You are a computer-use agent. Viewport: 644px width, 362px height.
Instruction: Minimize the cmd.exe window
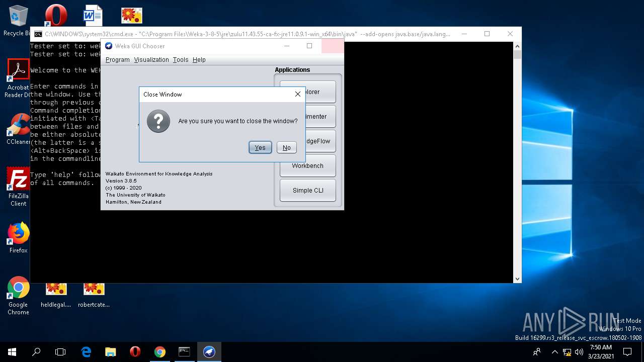(464, 34)
